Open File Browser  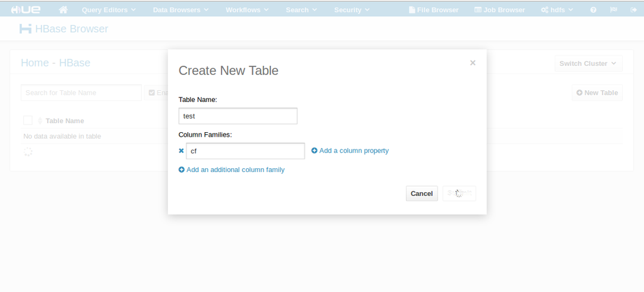coord(434,10)
